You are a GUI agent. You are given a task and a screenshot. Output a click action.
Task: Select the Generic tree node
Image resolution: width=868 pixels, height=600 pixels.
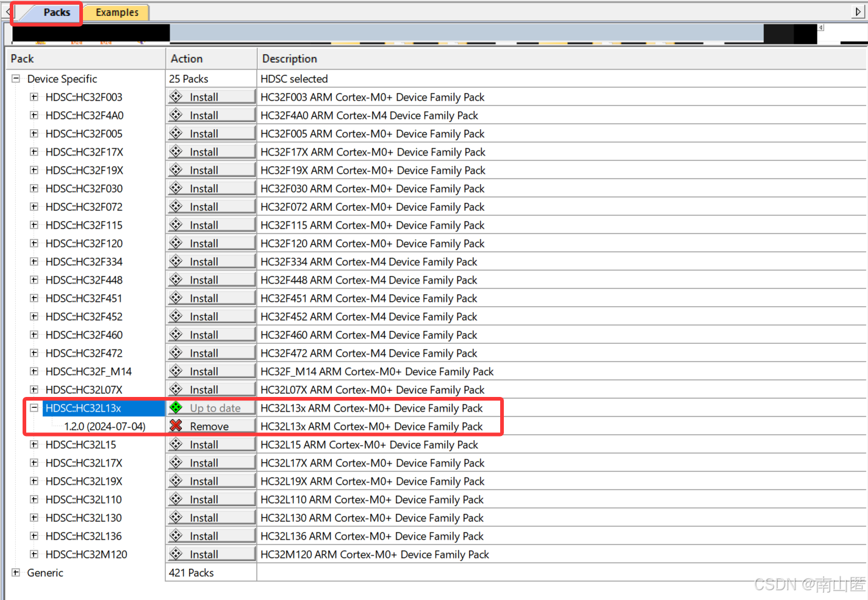[x=45, y=573]
